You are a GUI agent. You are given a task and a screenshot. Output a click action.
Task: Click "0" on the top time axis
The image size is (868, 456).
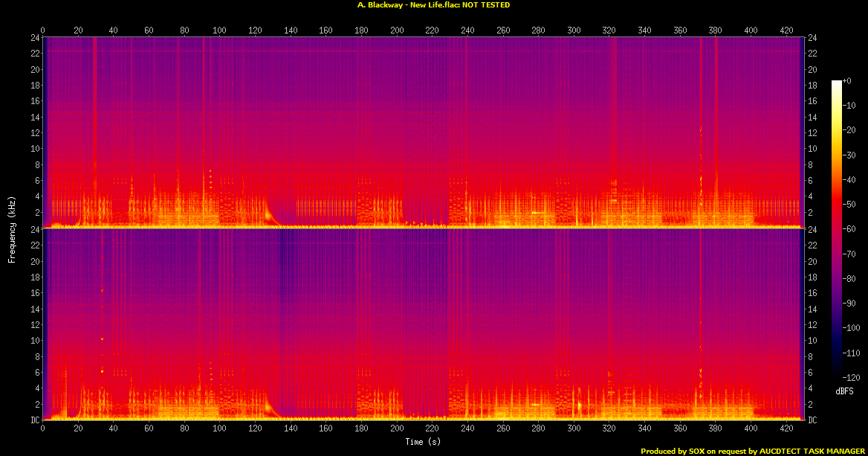(42, 30)
